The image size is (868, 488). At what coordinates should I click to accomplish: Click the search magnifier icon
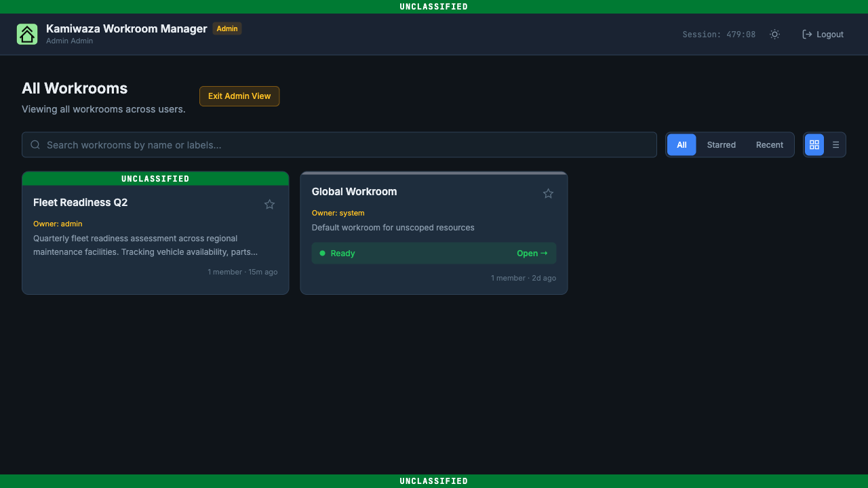point(35,144)
